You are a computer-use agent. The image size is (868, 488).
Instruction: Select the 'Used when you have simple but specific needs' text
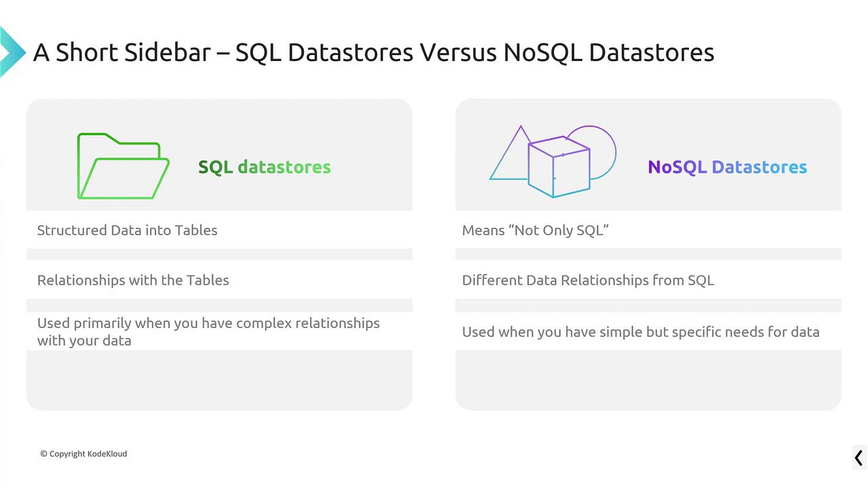click(x=640, y=332)
